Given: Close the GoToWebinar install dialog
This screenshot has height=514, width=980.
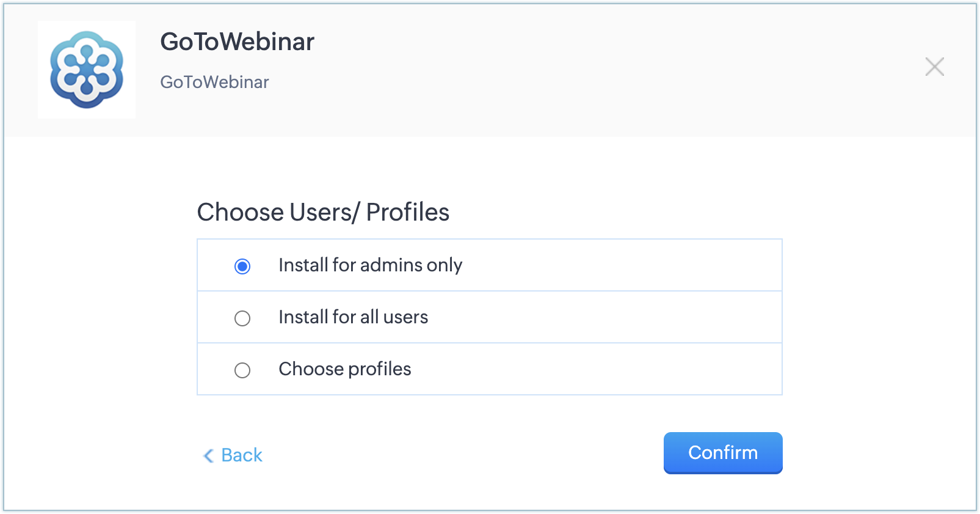Looking at the screenshot, I should click(934, 67).
